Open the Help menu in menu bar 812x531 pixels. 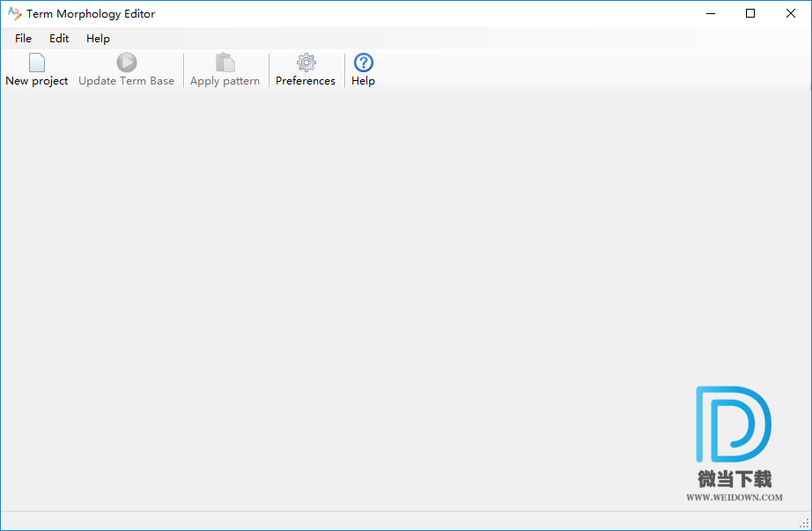point(98,39)
